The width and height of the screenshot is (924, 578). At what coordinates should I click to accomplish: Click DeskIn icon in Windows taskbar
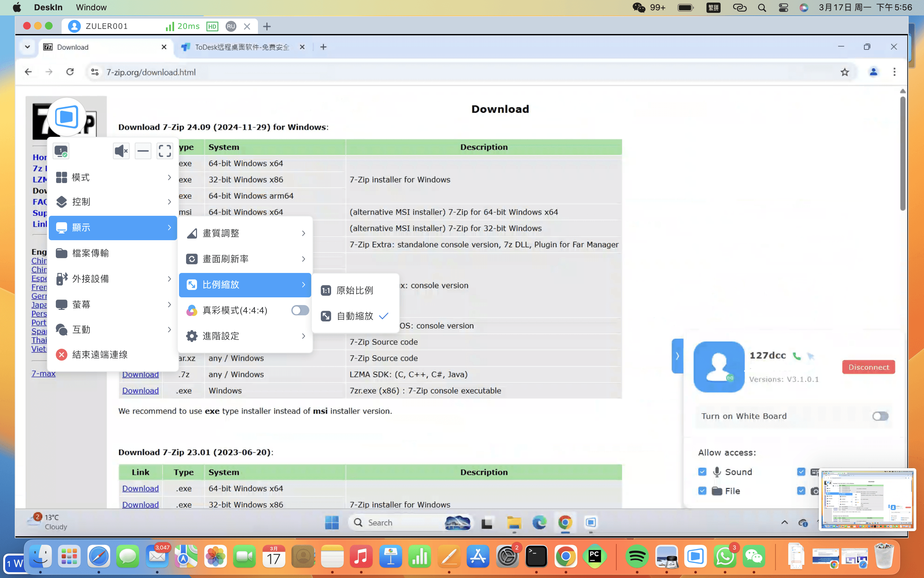pos(591,522)
